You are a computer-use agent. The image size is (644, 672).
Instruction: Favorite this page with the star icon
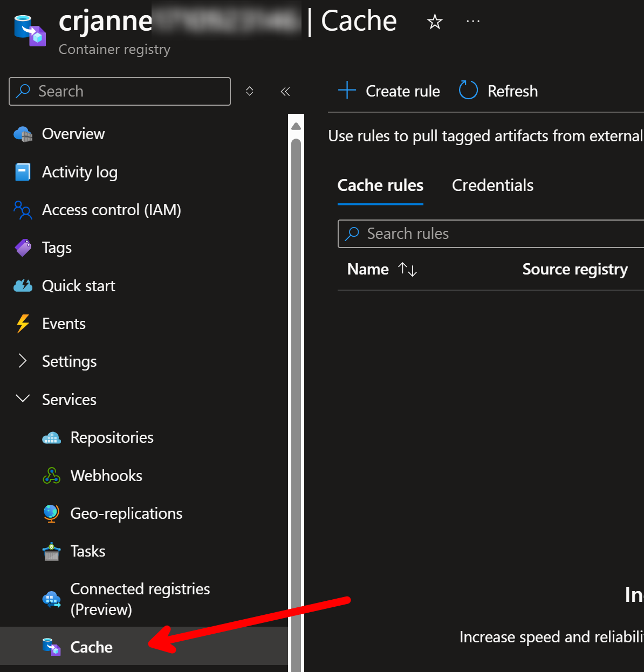[435, 22]
